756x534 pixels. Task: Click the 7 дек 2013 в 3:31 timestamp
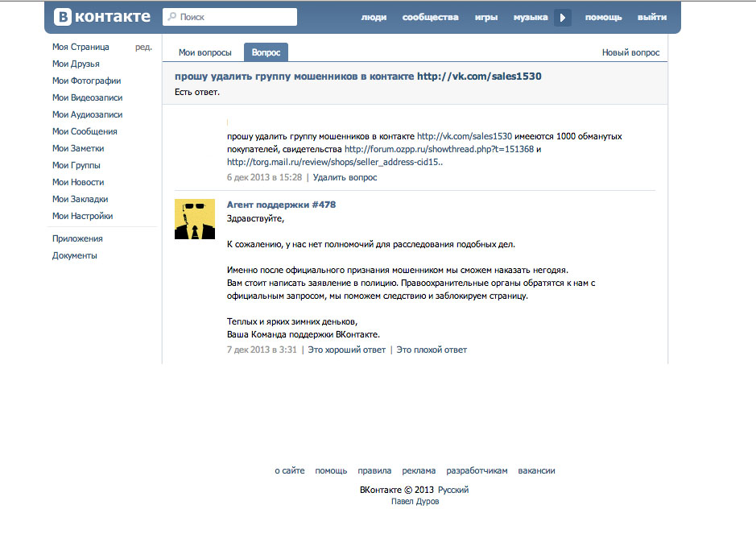tap(262, 350)
